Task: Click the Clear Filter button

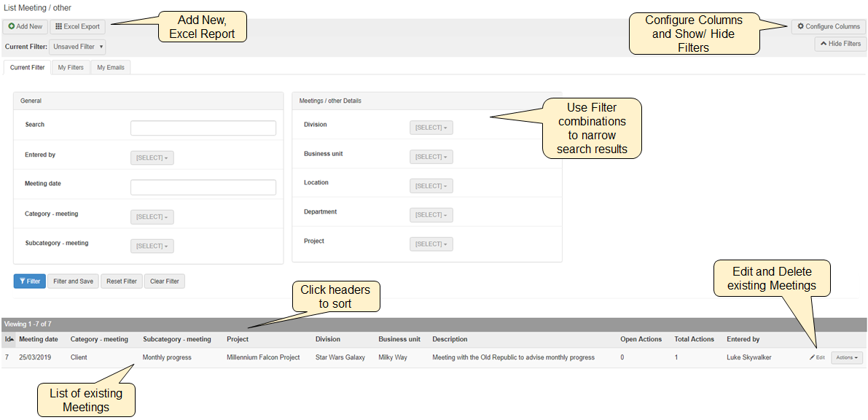Action: pyautogui.click(x=164, y=281)
